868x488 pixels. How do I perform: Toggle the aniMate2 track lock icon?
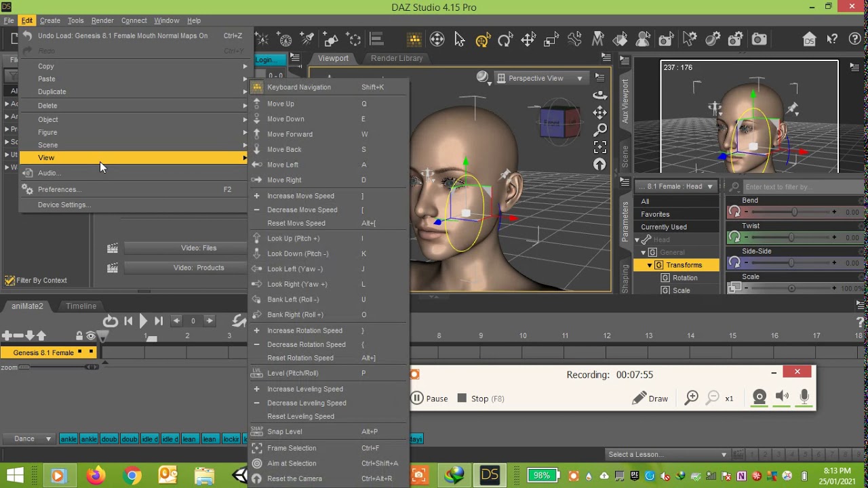[x=79, y=335]
